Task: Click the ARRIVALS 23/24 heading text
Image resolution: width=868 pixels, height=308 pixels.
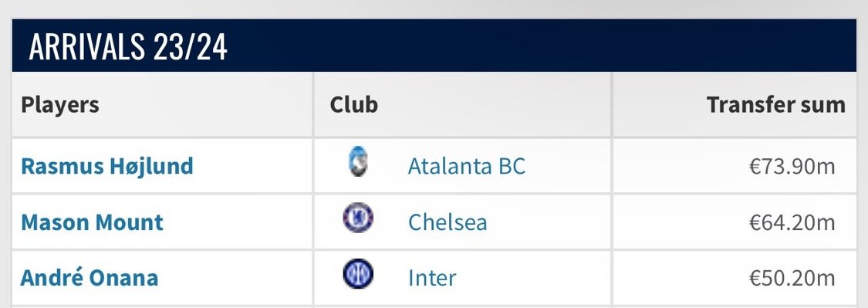Action: tap(128, 46)
